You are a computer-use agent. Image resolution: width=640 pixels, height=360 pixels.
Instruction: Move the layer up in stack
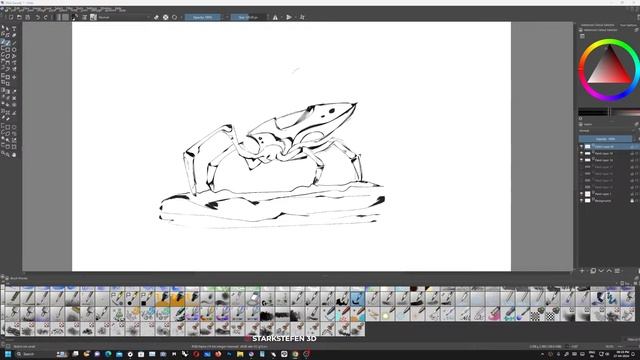609,271
